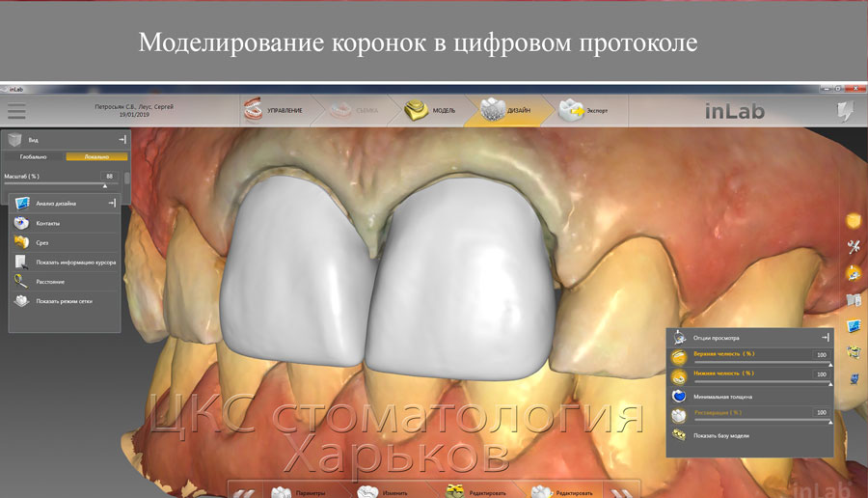868x498 pixels.
Task: Click the small yellow model icon in right sidebar
Action: pos(854,351)
